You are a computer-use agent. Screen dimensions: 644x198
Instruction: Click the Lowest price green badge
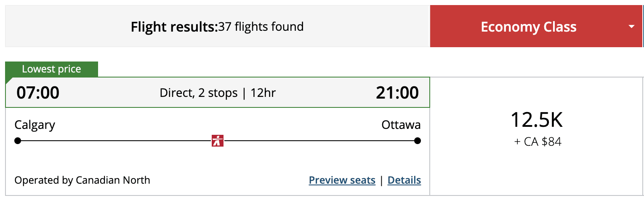pyautogui.click(x=51, y=69)
